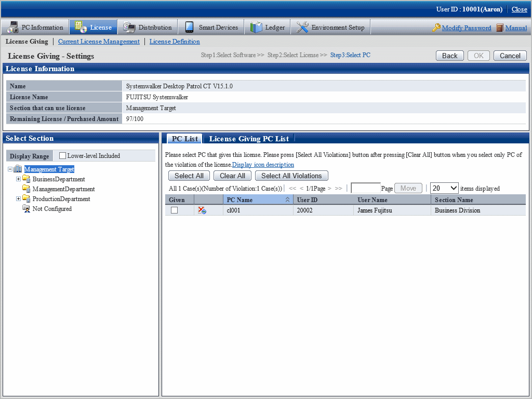Click the Manual book icon
This screenshot has width=532, height=399.
tap(499, 28)
